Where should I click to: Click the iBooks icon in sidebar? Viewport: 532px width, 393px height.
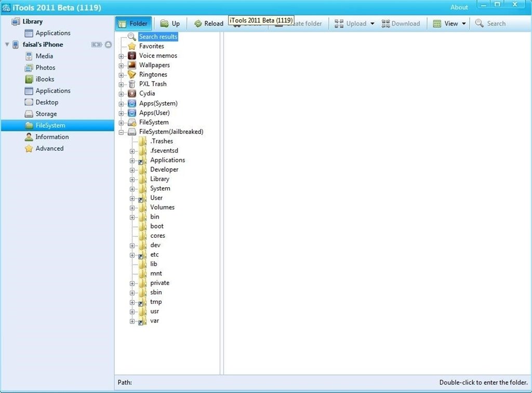pyautogui.click(x=29, y=79)
